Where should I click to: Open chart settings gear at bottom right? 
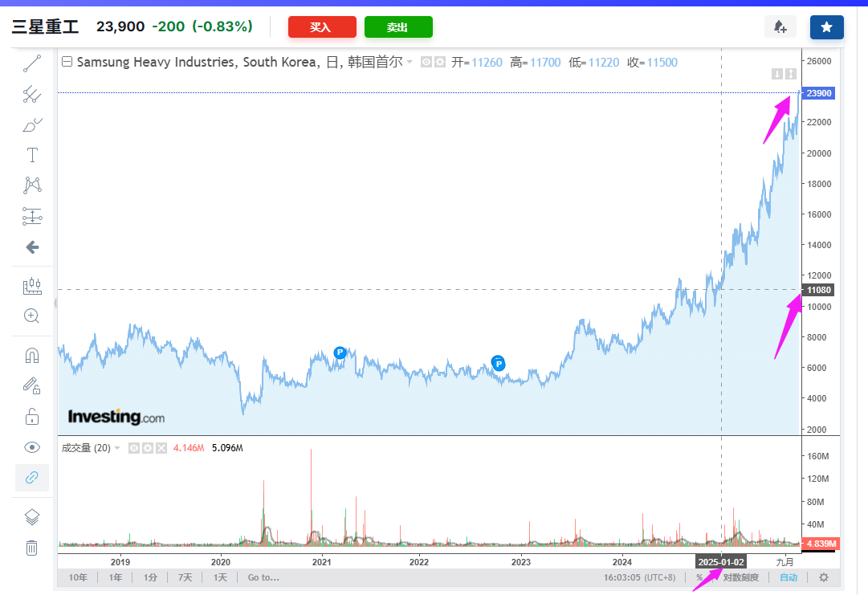point(824,577)
